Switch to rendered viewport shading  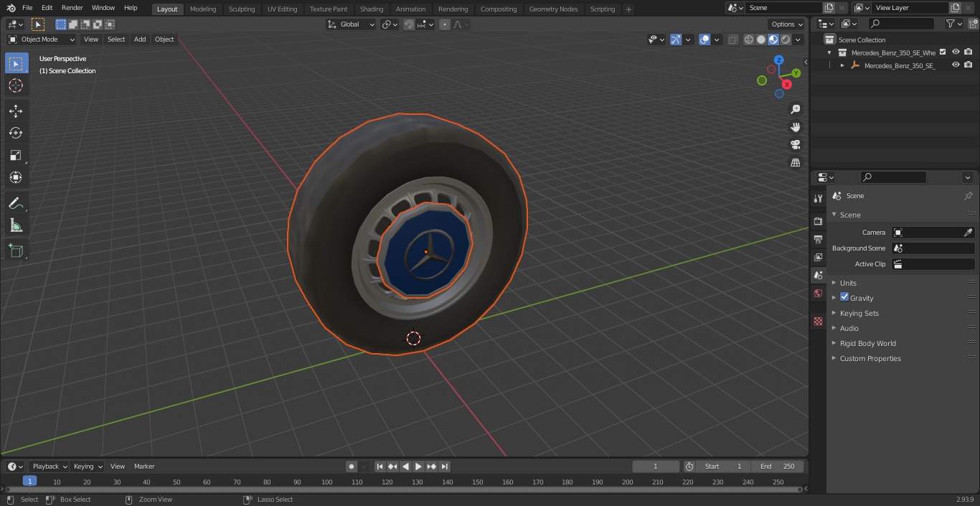click(786, 39)
